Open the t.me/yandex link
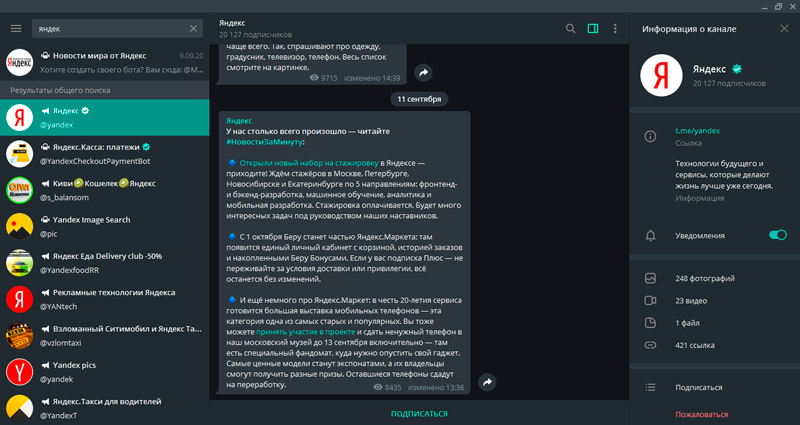Viewport: 800px width, 425px height. point(697,131)
